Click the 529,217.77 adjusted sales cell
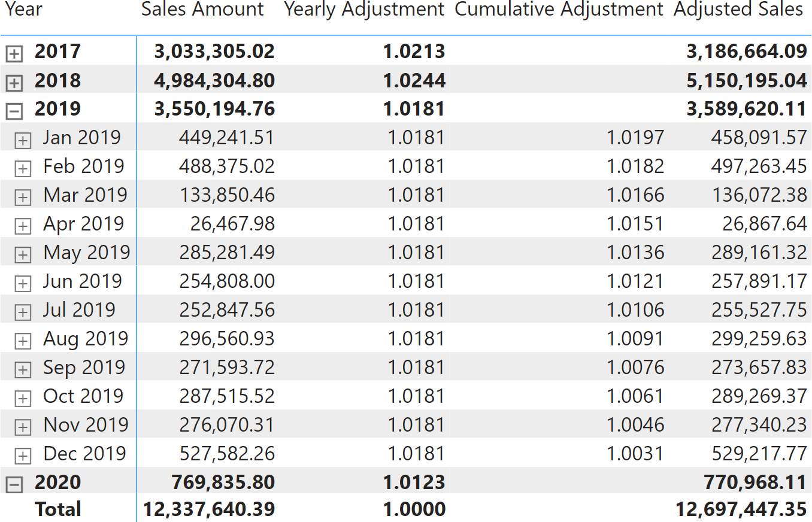 pyautogui.click(x=759, y=454)
